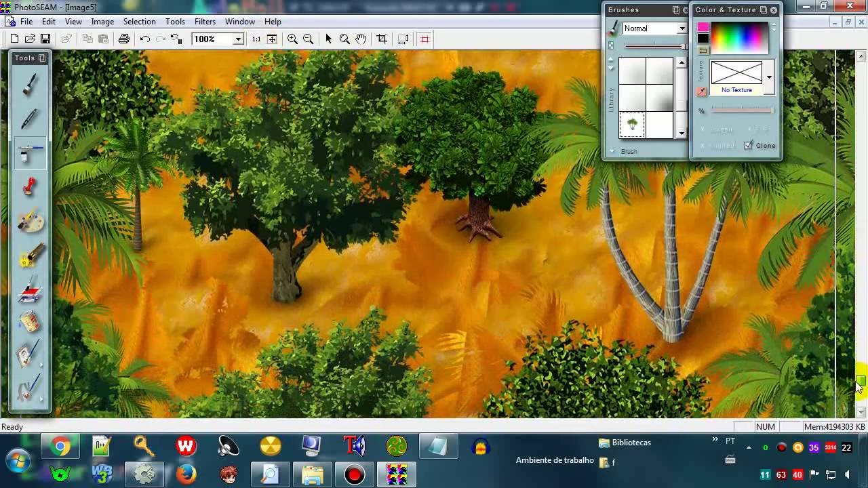Click the fit-to-window icon next to 1:1
Screen dimensions: 868x488
point(272,39)
